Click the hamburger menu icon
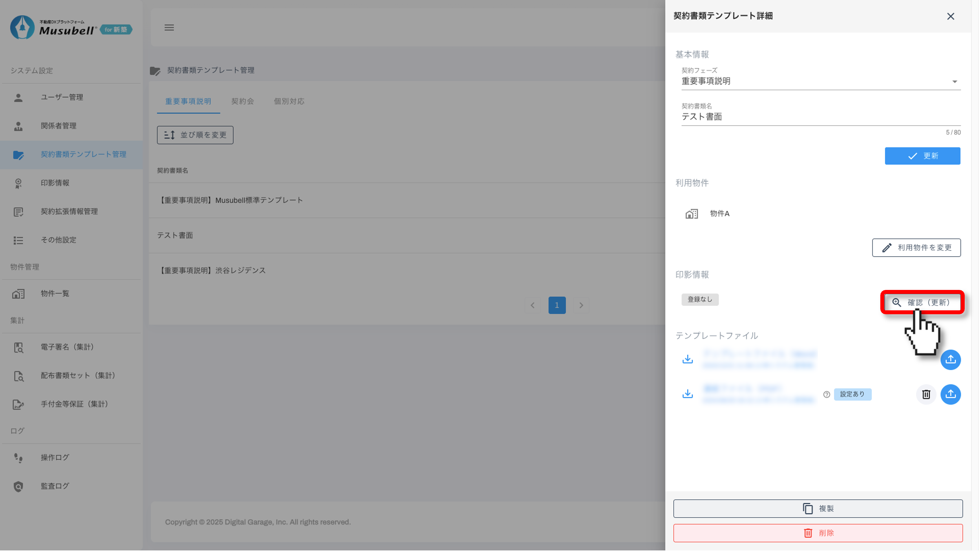Viewport: 980px width, 552px height. (x=169, y=28)
